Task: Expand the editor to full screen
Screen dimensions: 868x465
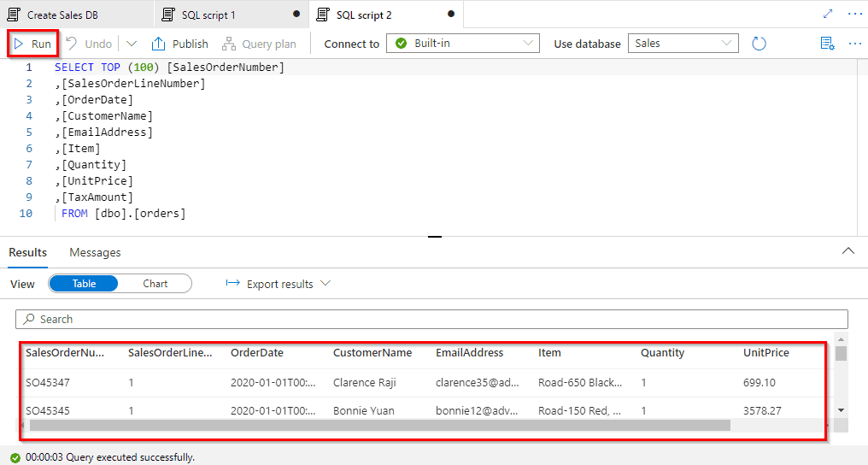Action: (827, 15)
